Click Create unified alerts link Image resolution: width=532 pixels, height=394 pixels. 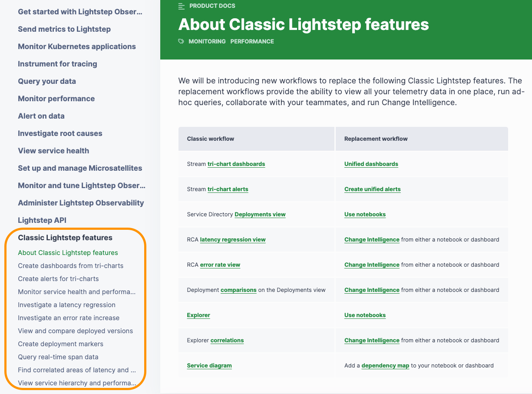372,189
